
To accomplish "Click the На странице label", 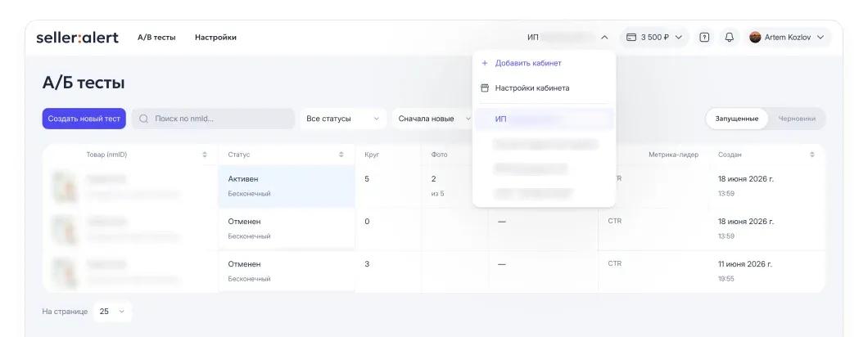I will 65,312.
